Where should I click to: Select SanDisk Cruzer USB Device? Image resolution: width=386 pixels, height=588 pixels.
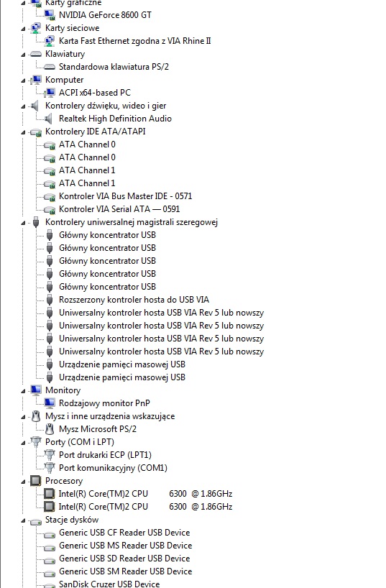(x=109, y=584)
